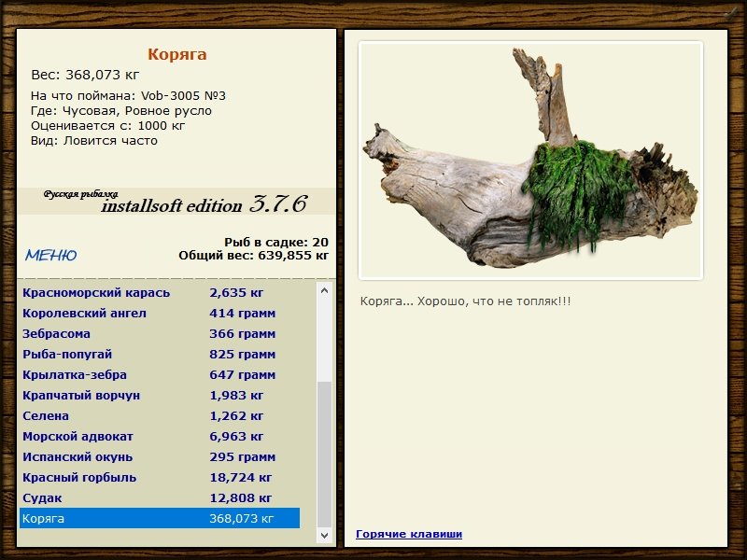Click the Коряга driftwood picture
This screenshot has width=747, height=560.
[x=530, y=161]
